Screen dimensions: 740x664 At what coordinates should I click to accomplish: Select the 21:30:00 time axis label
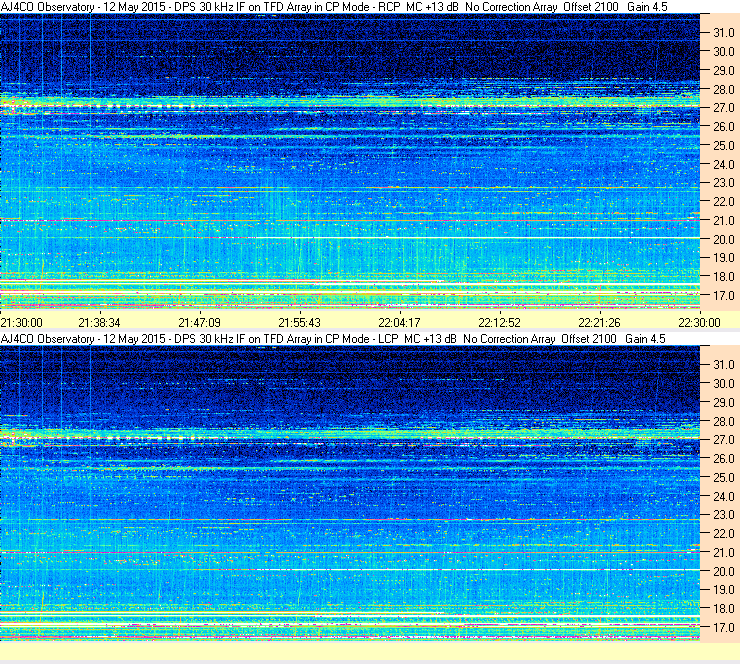(x=22, y=323)
